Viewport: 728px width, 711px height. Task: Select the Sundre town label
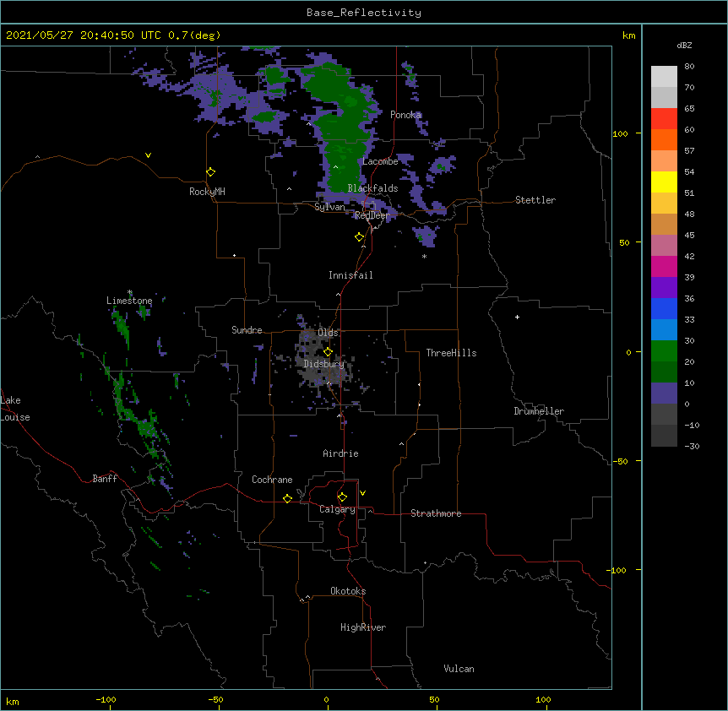[247, 330]
